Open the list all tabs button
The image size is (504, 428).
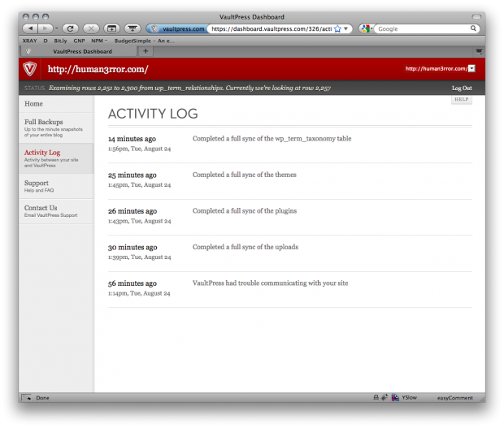[479, 51]
